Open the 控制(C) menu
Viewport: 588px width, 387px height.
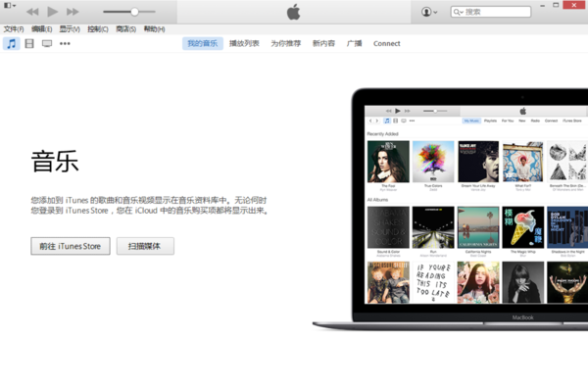[x=98, y=29]
